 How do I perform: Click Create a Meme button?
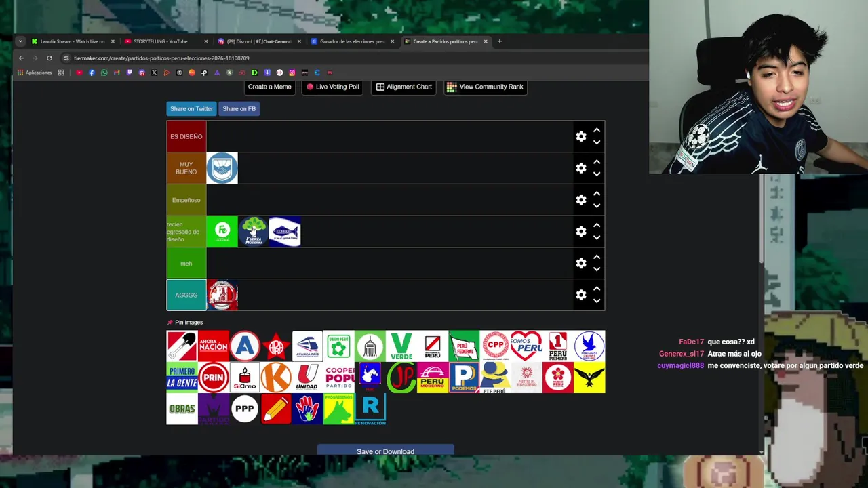click(269, 87)
